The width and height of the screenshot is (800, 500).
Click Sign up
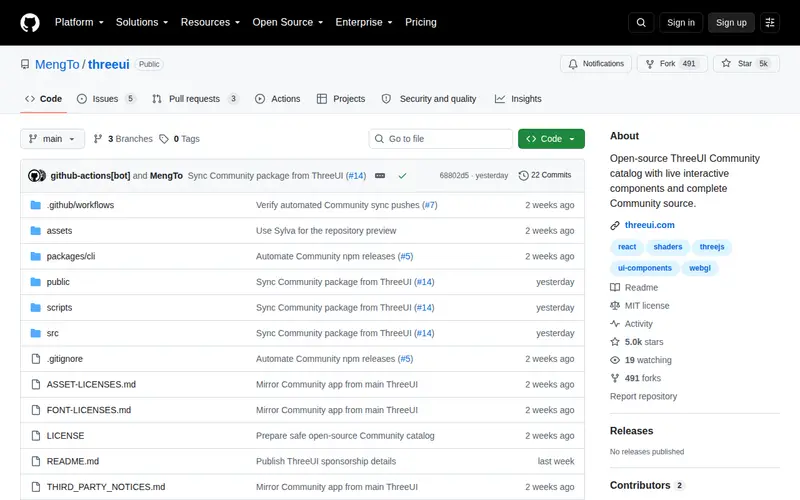point(731,22)
